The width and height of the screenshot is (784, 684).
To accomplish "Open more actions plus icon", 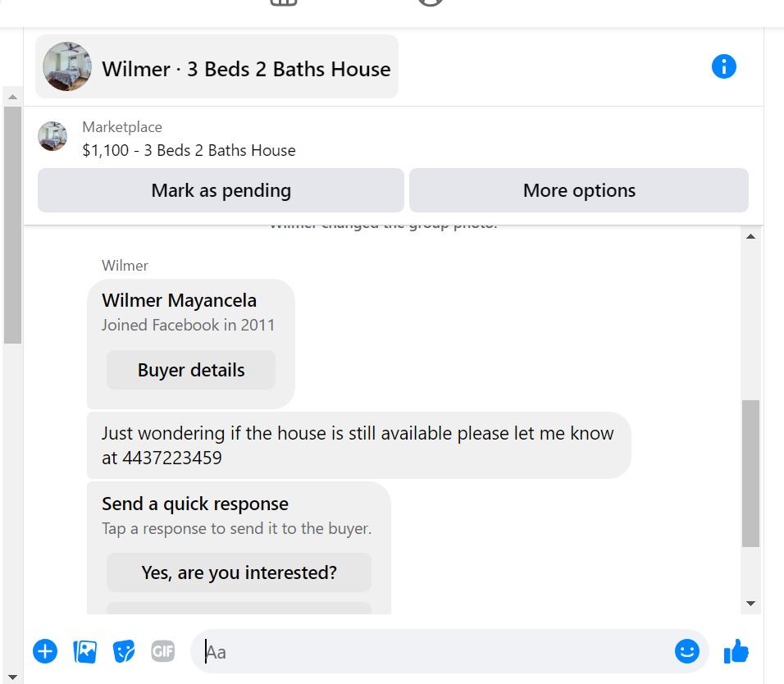I will click(x=45, y=651).
